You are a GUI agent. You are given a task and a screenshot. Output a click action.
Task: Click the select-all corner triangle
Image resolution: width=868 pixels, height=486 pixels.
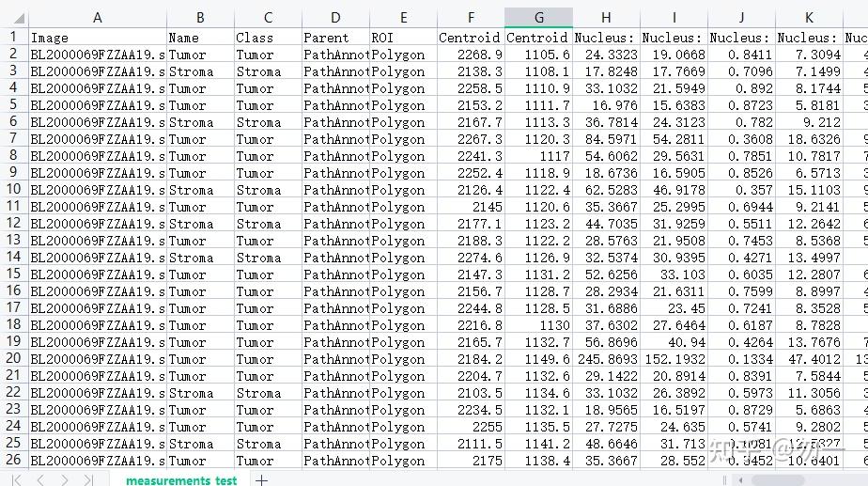click(19, 18)
